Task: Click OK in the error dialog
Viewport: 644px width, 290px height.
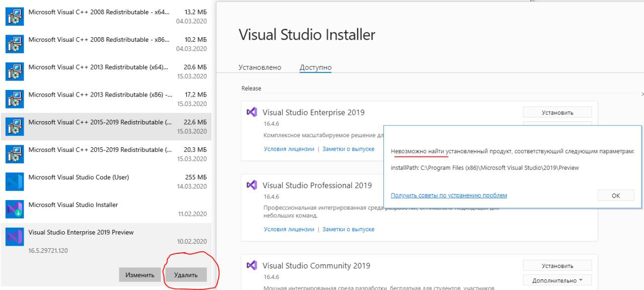Action: point(616,196)
